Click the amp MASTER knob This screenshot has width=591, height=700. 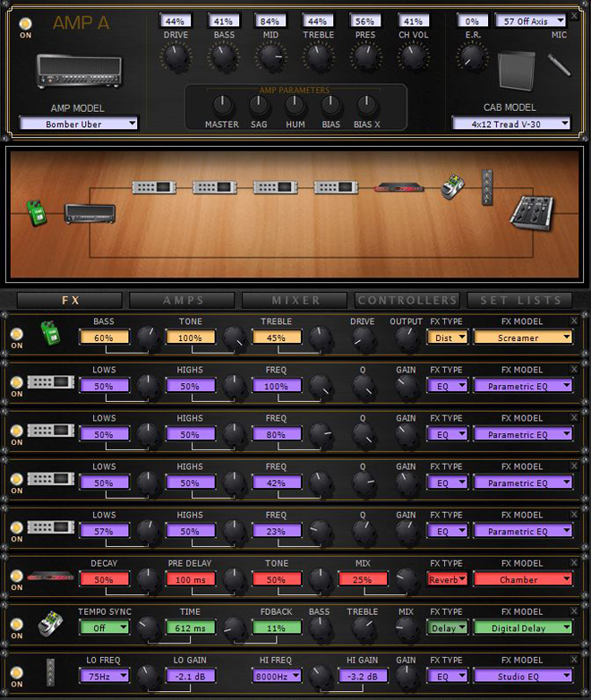click(x=222, y=106)
